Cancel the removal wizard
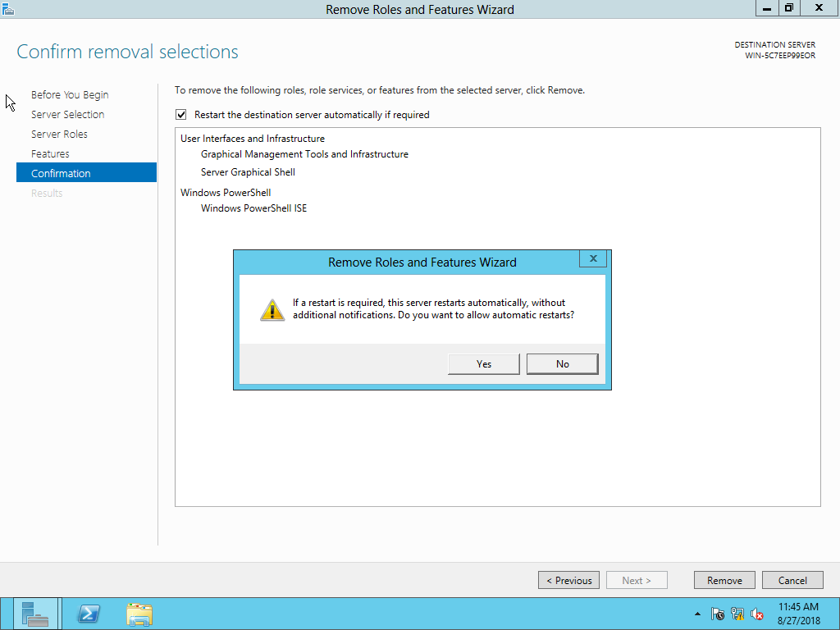This screenshot has height=630, width=840. click(x=792, y=580)
